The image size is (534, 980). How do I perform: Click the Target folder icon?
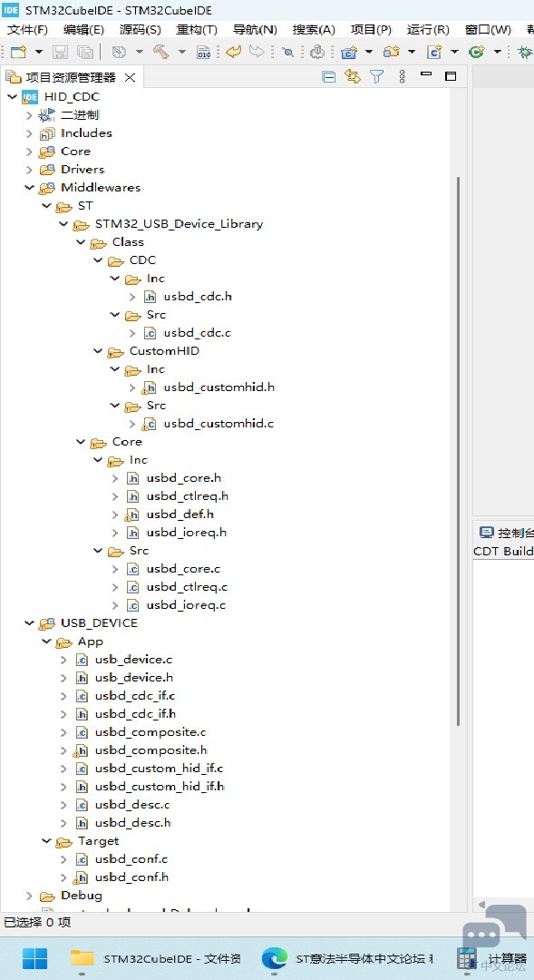coord(64,841)
